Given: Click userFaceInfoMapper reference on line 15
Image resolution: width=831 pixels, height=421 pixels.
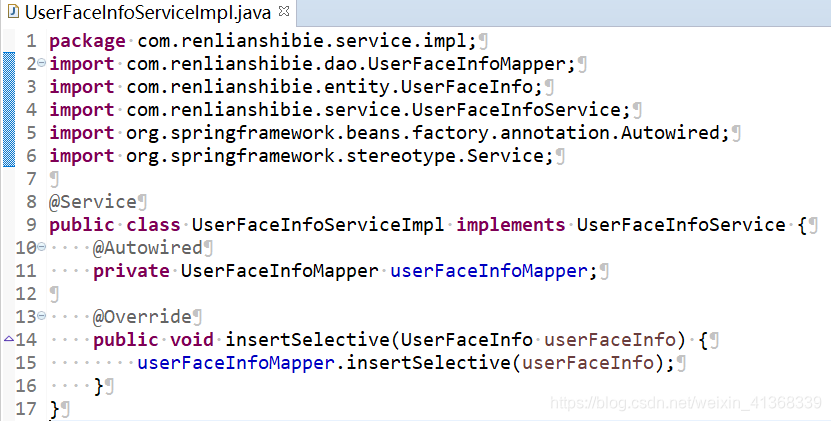Looking at the screenshot, I should tap(236, 363).
